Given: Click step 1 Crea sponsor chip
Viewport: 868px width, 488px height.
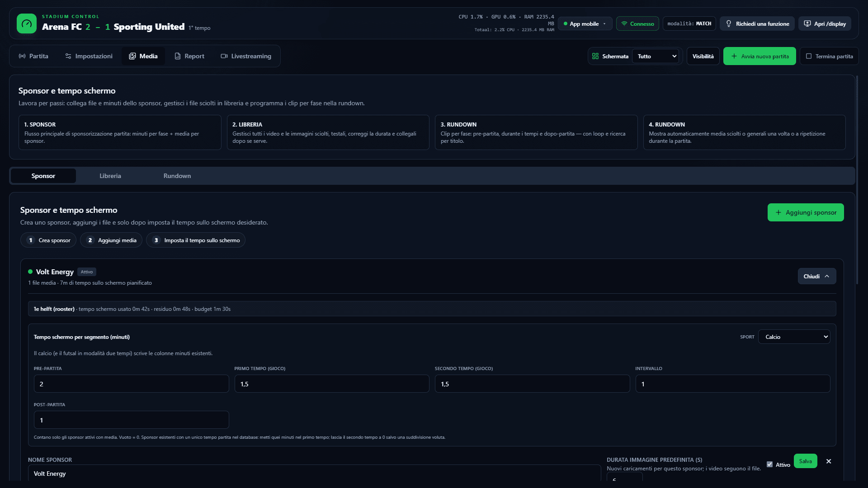Looking at the screenshot, I should (48, 240).
